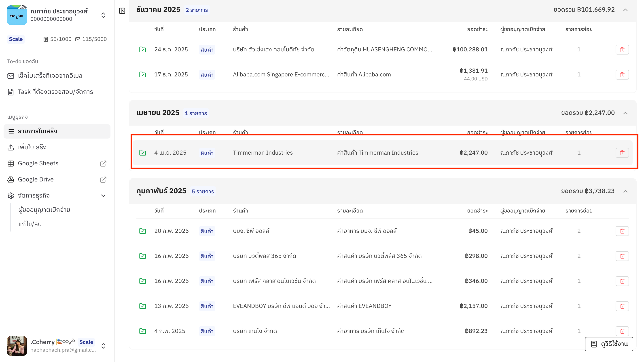Delete the บมจ. ซีพี ออลล์ receipt
Image resolution: width=644 pixels, height=362 pixels.
pyautogui.click(x=622, y=231)
